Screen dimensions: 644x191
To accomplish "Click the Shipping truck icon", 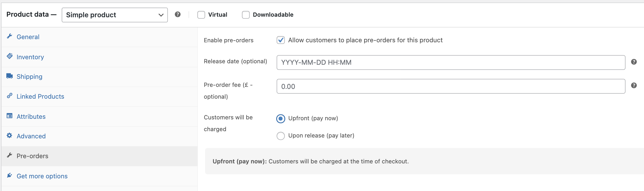I will coord(9,76).
